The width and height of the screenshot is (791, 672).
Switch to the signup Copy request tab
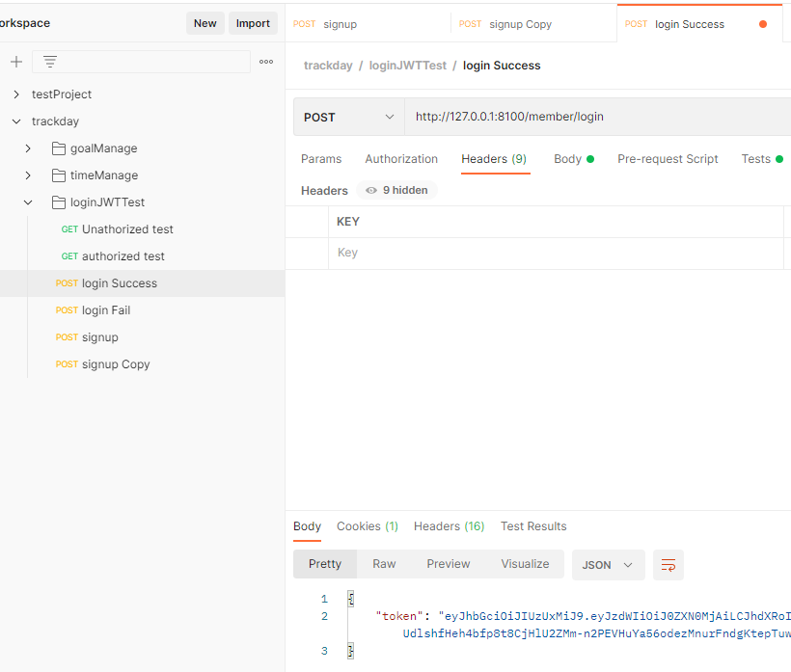pyautogui.click(x=533, y=24)
